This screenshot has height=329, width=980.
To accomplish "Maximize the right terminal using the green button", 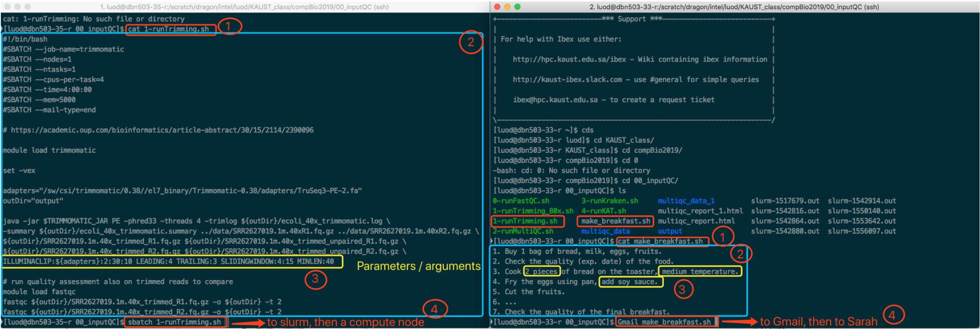I will pos(517,7).
